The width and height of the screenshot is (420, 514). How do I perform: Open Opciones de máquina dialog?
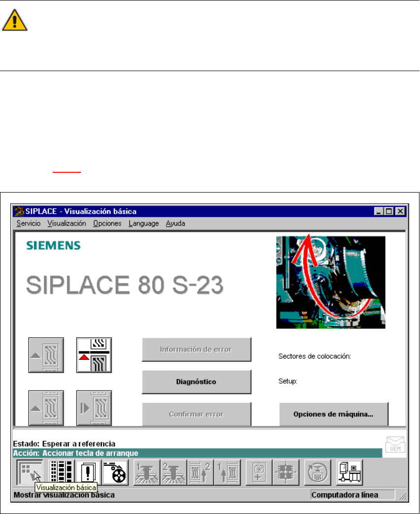334,414
